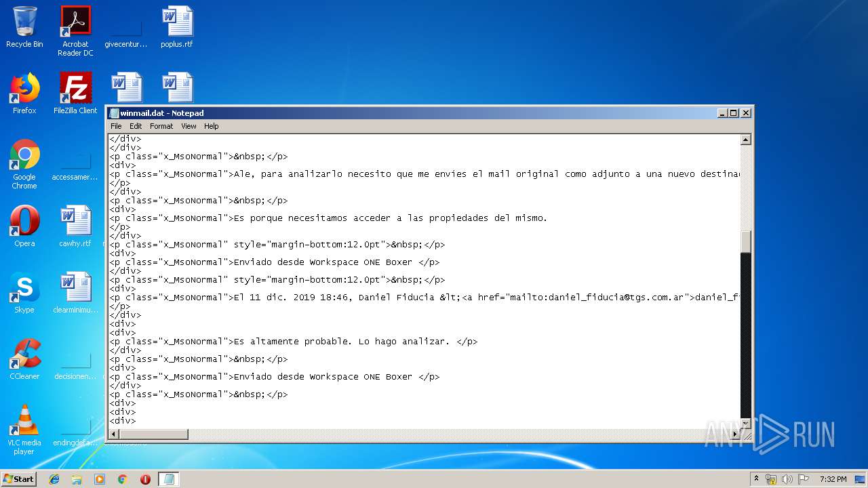Open the clearminimu... document icon
This screenshot has width=868, height=488.
pyautogui.click(x=75, y=293)
